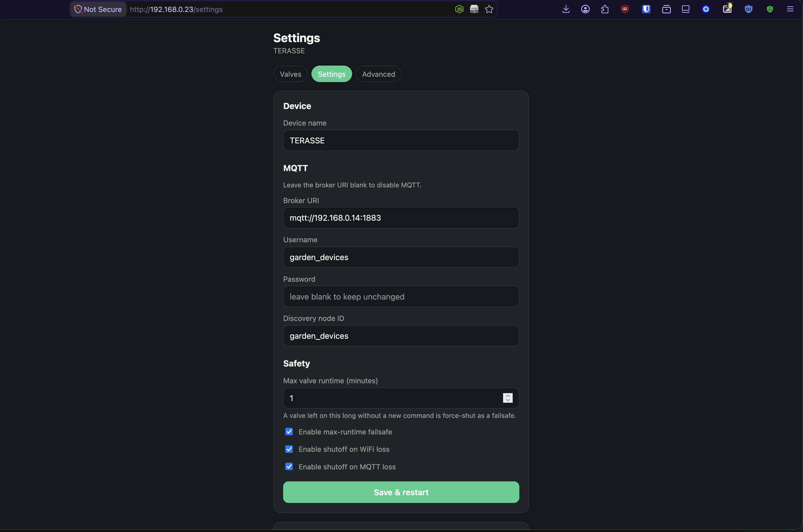Click the Save & restart button
The image size is (803, 532).
point(401,492)
